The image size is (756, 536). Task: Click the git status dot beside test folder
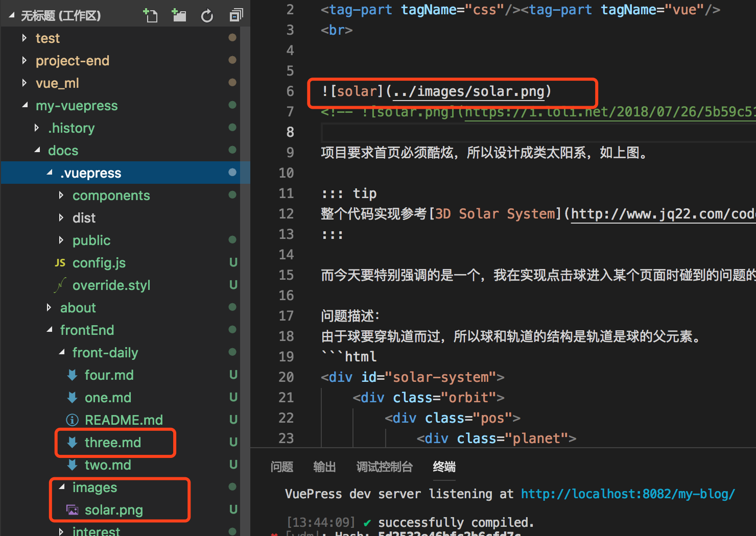[232, 37]
